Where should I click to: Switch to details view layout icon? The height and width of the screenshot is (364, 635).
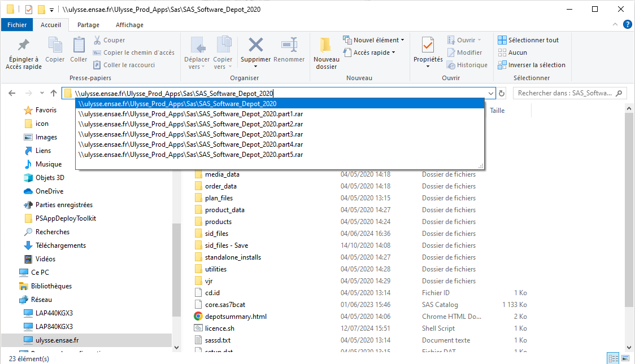pyautogui.click(x=613, y=358)
